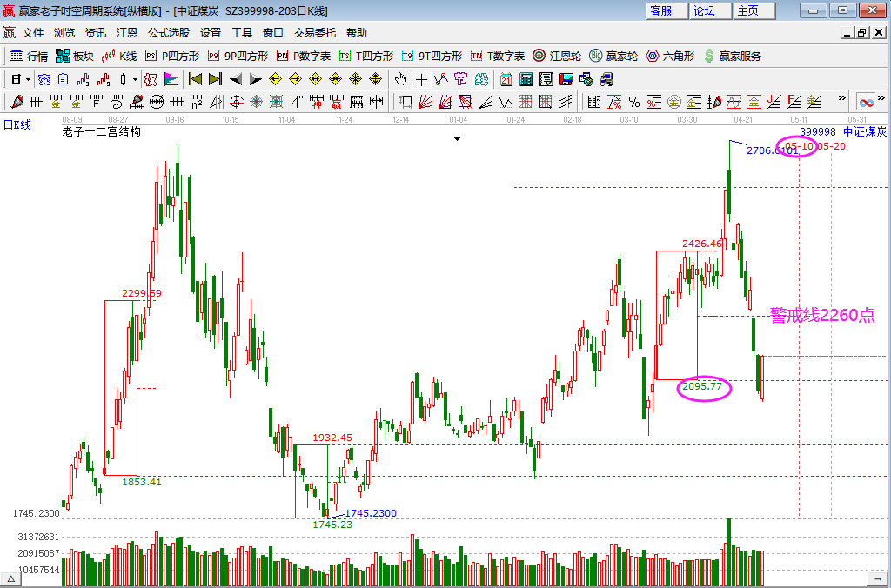
Task: Open the 9P四方形 square tool
Action: 238,56
